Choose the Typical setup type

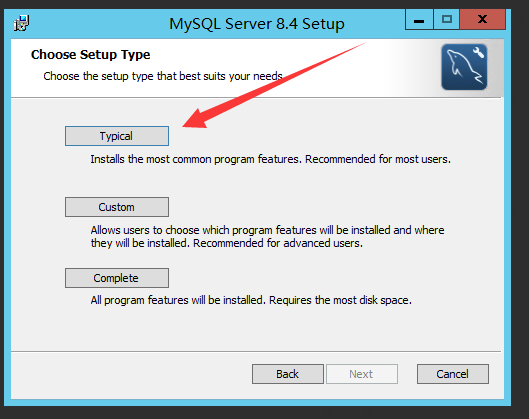tap(117, 136)
